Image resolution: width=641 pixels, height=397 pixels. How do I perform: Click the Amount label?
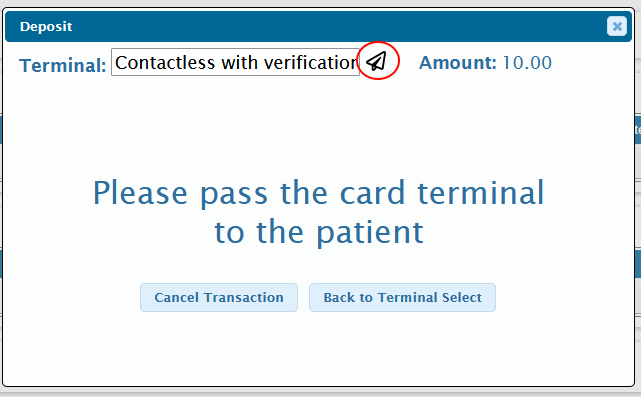tap(457, 63)
